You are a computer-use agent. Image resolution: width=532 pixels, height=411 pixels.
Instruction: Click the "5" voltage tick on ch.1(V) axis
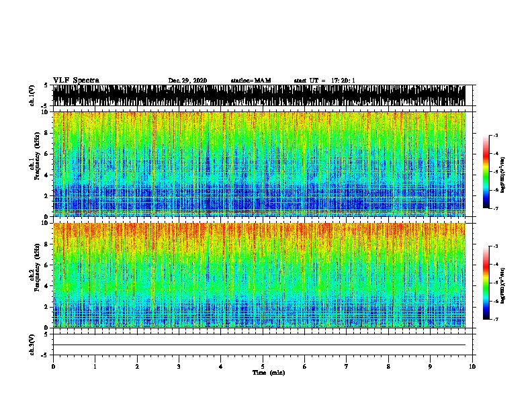pyautogui.click(x=46, y=85)
